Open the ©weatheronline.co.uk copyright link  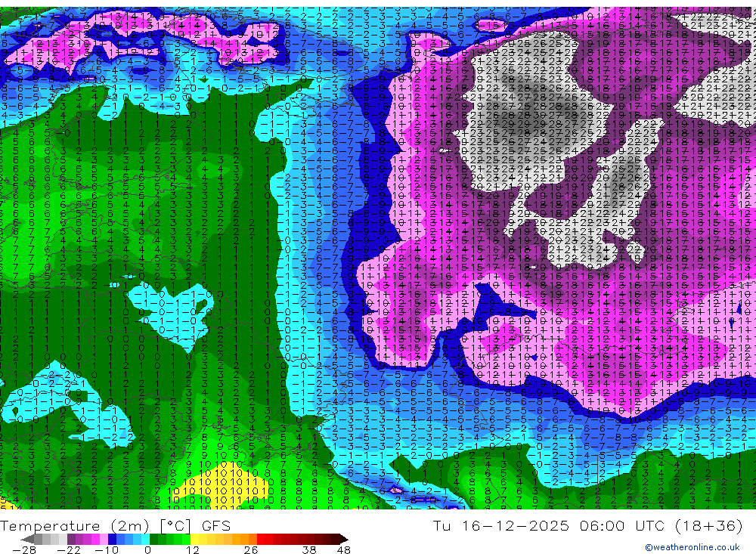pos(692,547)
